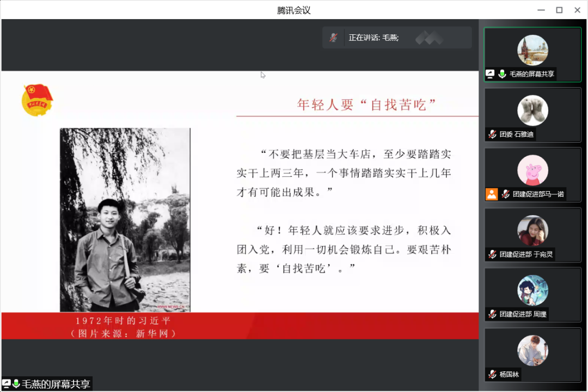Click the 腾讯会议 window title

pos(294,10)
